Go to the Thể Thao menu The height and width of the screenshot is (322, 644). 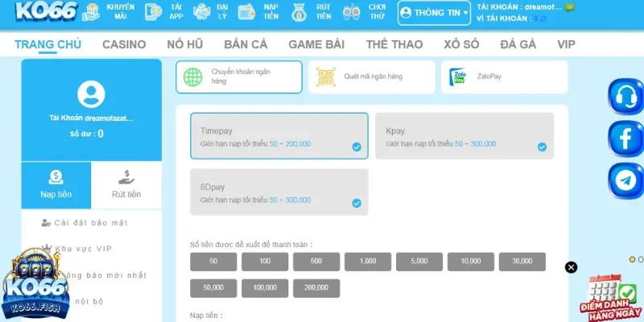pos(394,44)
